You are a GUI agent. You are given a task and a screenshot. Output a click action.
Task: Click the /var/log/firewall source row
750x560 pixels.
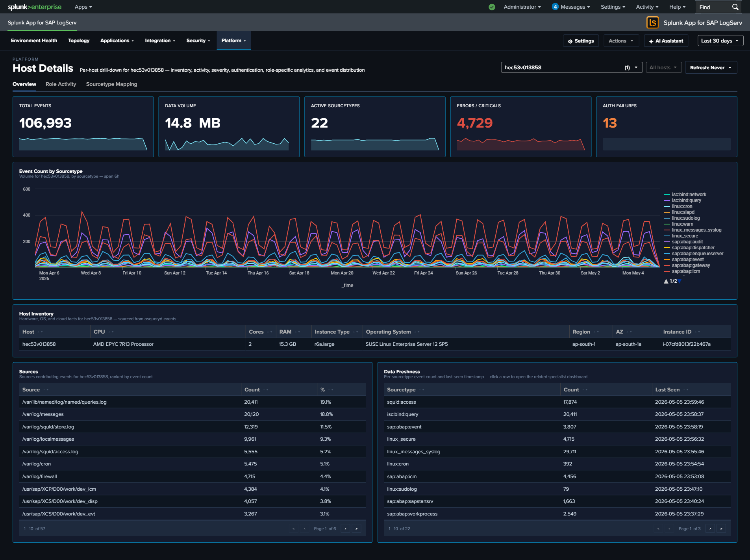pyautogui.click(x=193, y=477)
